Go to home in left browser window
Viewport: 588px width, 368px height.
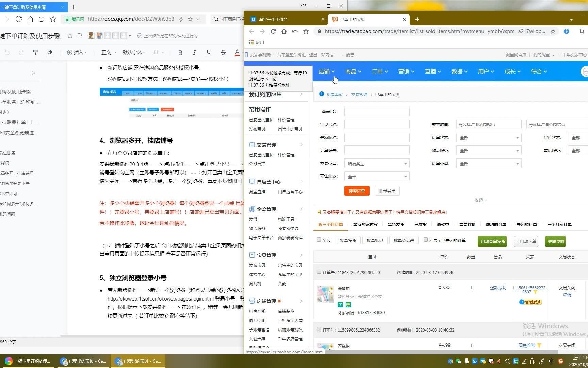(30, 19)
